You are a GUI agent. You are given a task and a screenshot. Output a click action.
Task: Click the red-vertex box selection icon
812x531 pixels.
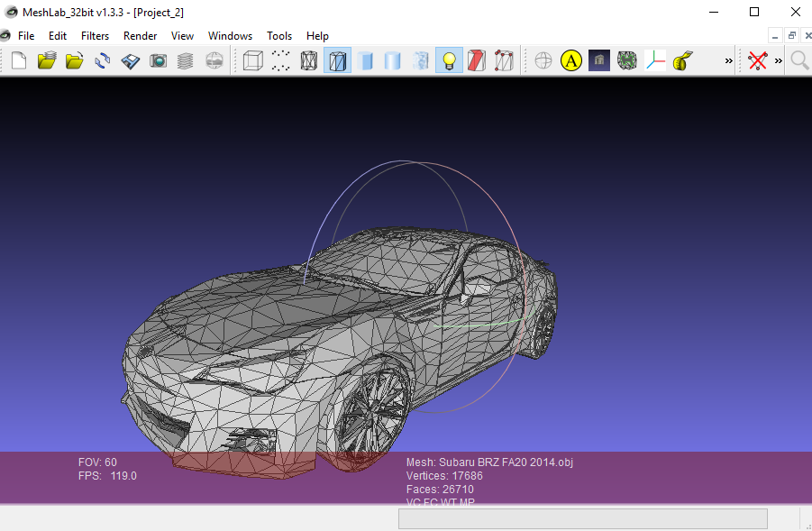(504, 60)
